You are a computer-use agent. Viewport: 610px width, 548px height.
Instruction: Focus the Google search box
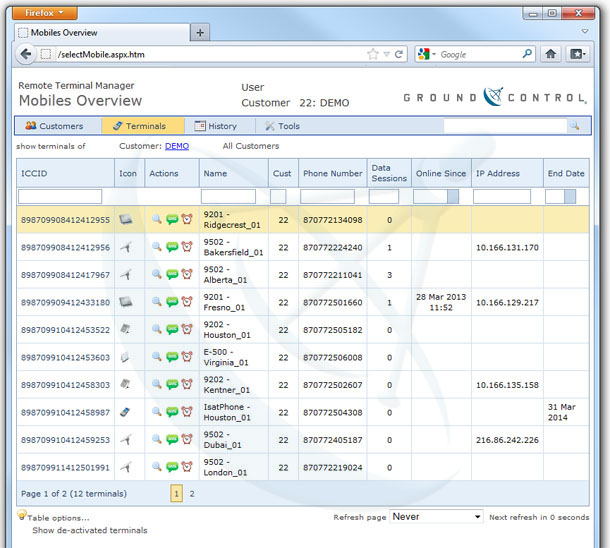pos(480,54)
